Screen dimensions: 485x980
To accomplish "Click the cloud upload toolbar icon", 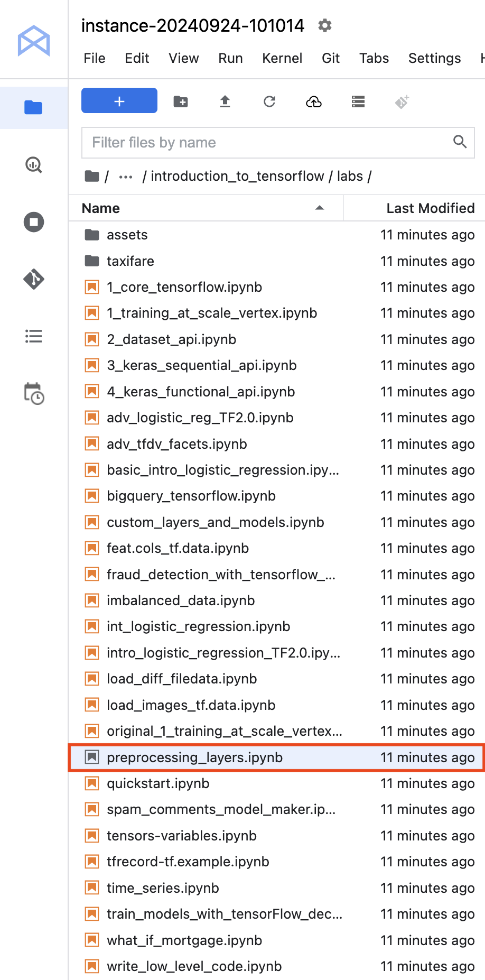I will click(314, 101).
